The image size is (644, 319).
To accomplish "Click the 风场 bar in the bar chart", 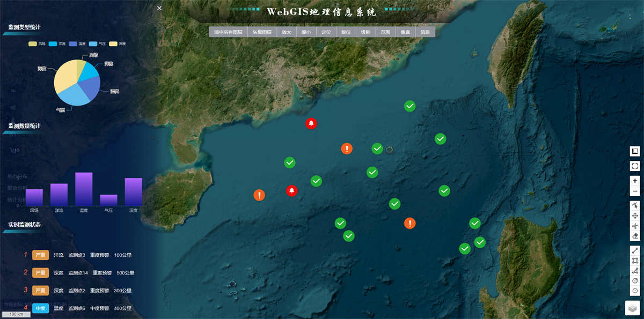I will (34, 197).
